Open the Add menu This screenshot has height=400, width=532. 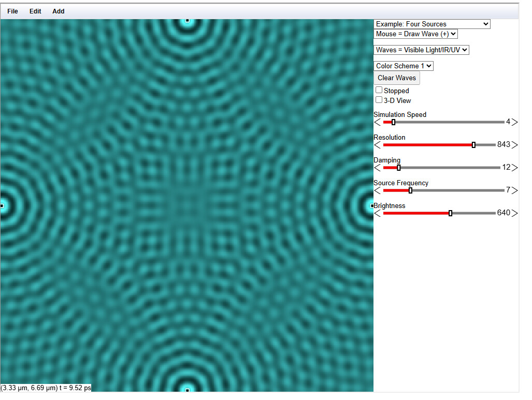[58, 11]
